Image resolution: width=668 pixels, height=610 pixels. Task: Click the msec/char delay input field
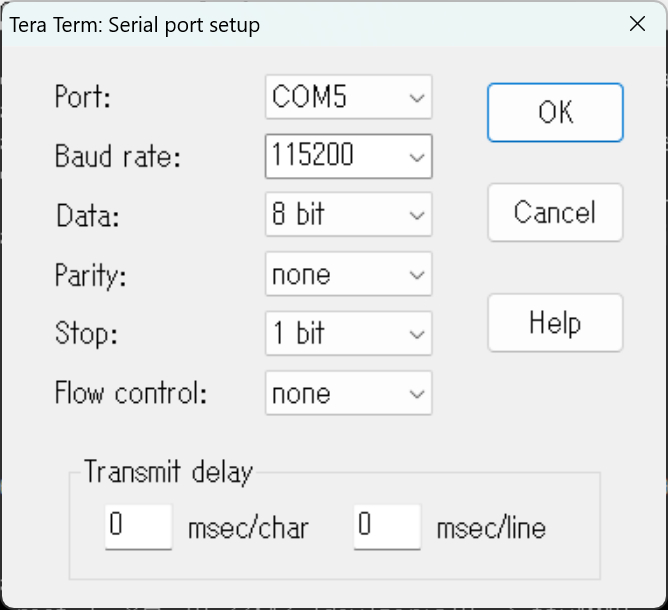(138, 527)
